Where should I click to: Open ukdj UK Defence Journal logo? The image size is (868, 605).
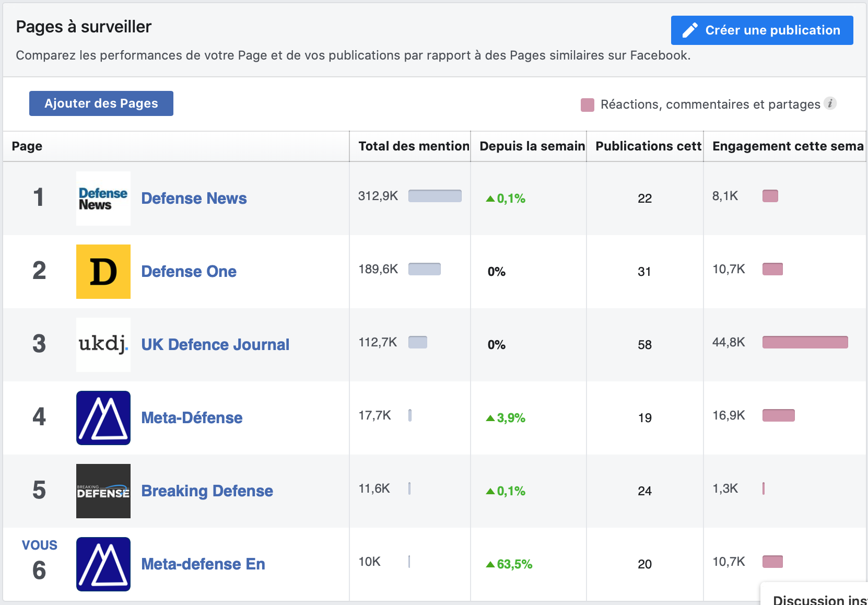coord(103,345)
